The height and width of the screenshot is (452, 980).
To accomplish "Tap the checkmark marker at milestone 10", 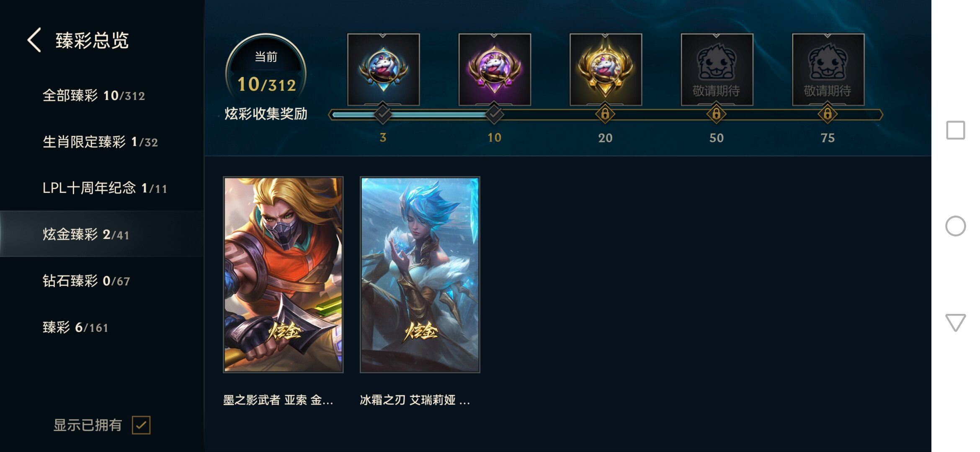I will click(494, 113).
